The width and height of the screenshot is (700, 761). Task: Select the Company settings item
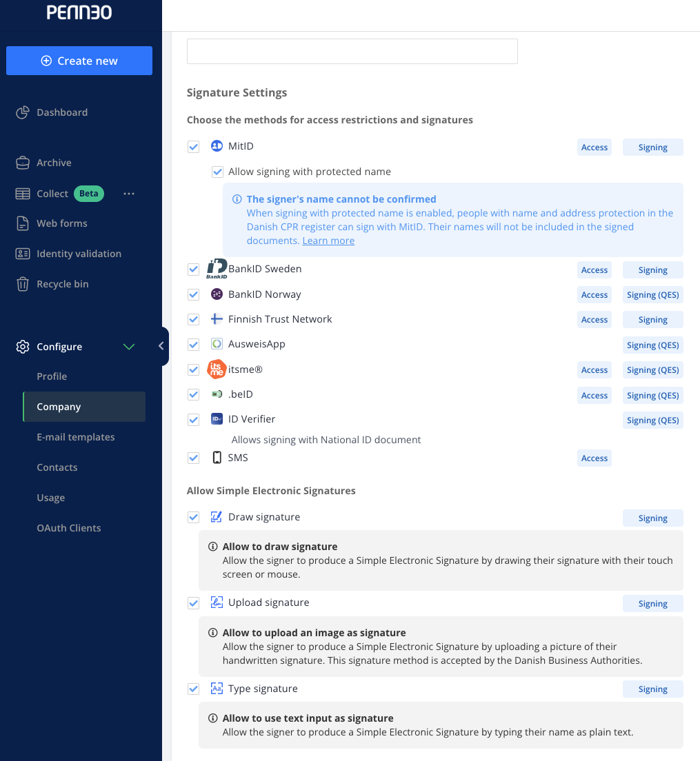[x=83, y=407]
